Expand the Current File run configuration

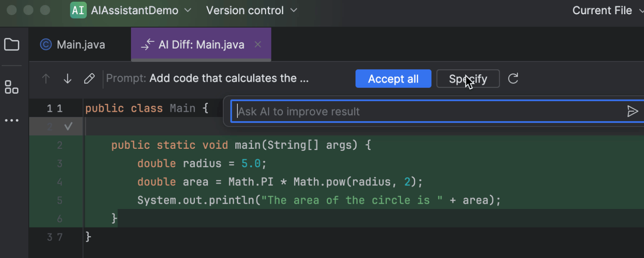pos(608,10)
